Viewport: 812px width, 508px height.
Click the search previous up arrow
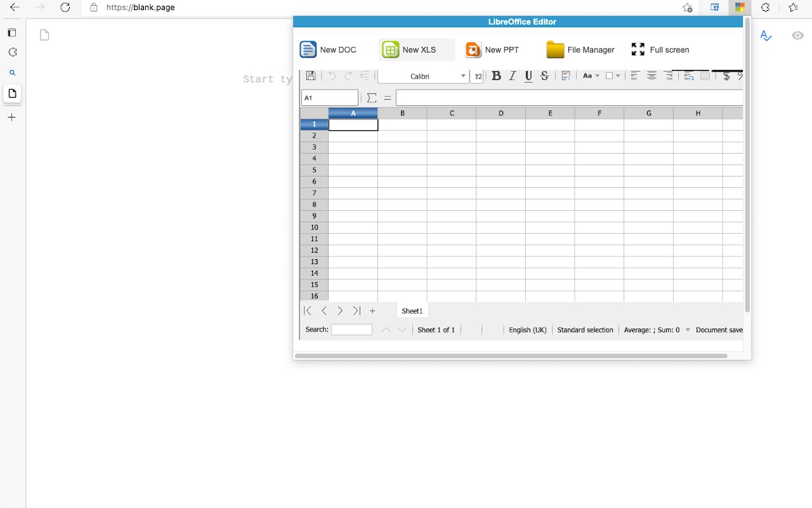coord(386,330)
